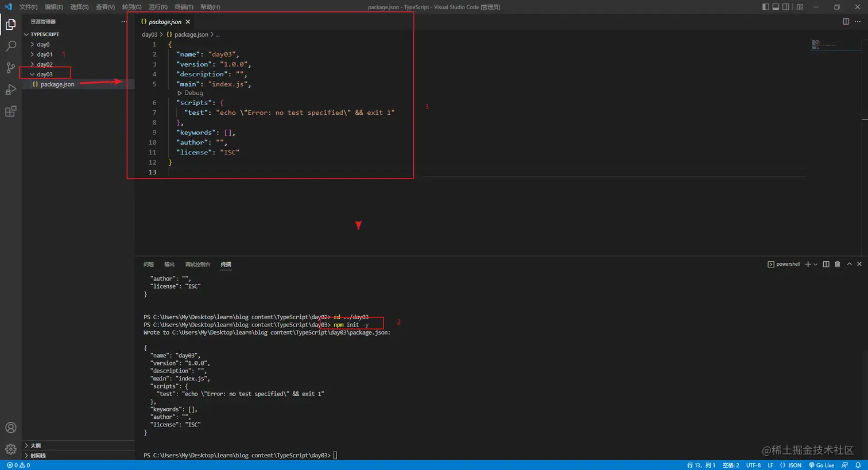Open the Source Control view
The height and width of the screenshot is (470, 868).
point(10,68)
